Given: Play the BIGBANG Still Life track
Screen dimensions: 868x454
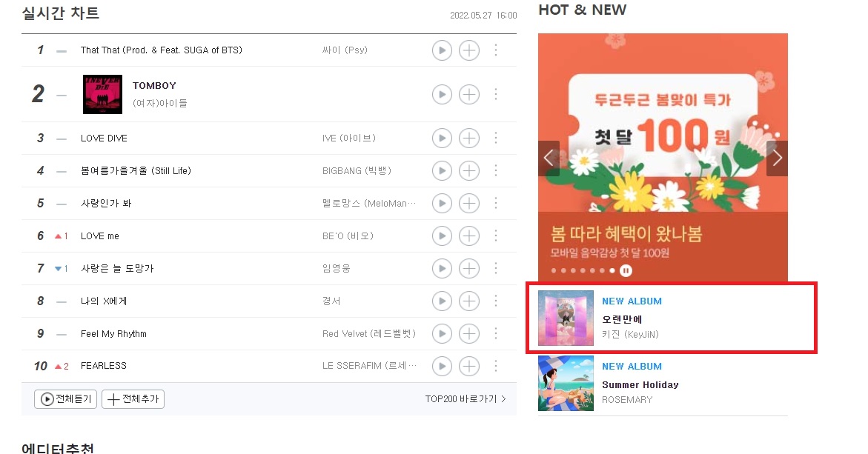Looking at the screenshot, I should click(442, 171).
